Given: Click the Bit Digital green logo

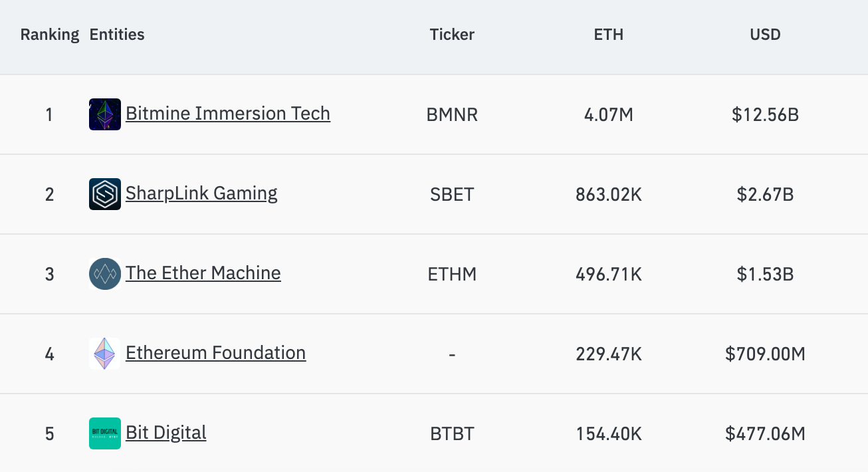Looking at the screenshot, I should [x=105, y=433].
